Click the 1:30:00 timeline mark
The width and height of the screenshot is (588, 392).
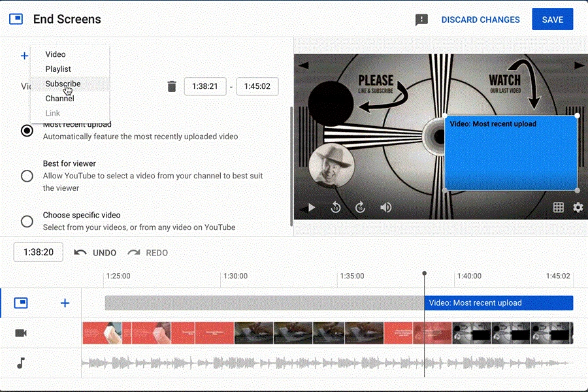click(235, 276)
